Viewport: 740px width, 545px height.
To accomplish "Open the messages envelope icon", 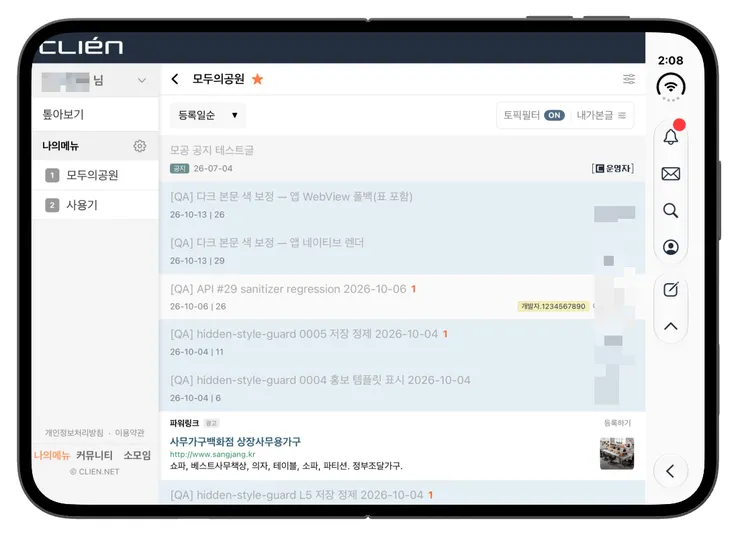I will click(671, 174).
